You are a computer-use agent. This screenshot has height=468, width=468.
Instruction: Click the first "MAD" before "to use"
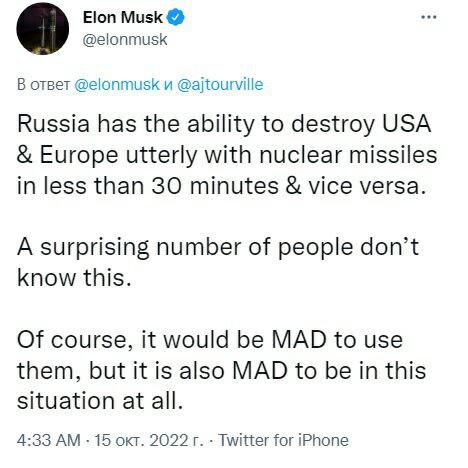[299, 340]
